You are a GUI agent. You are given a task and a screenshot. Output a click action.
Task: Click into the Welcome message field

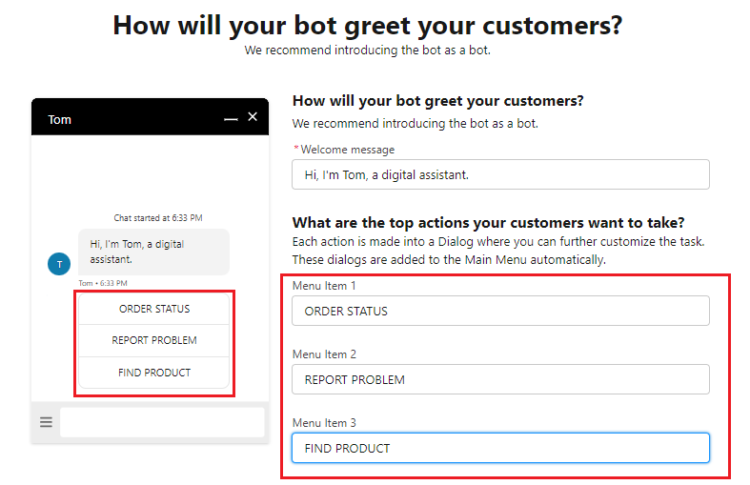click(500, 174)
